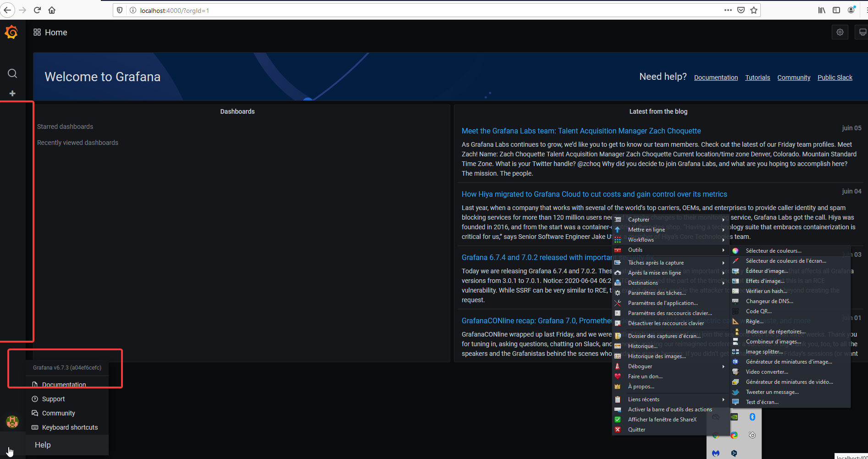Image resolution: width=868 pixels, height=459 pixels.
Task: Enable Activer la barre d'outils des actions
Action: point(670,409)
